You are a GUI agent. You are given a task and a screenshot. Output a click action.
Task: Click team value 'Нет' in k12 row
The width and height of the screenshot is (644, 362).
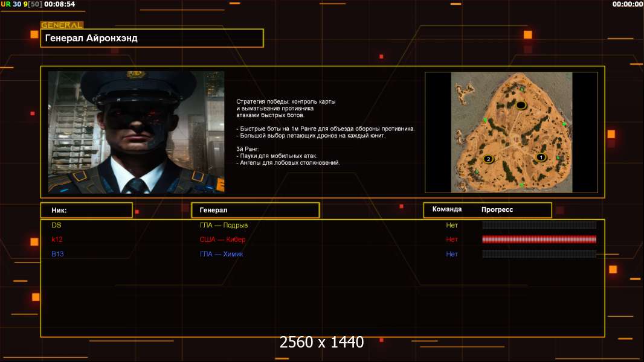[452, 240]
